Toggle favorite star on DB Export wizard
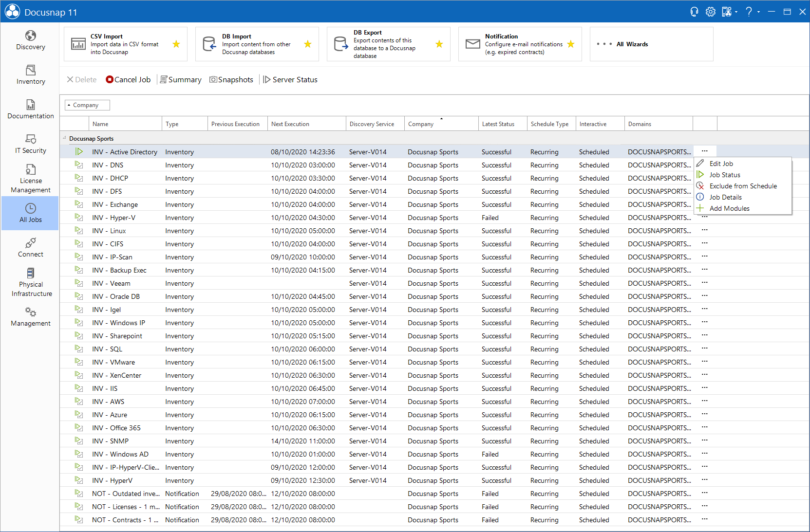The width and height of the screenshot is (810, 532). click(439, 44)
